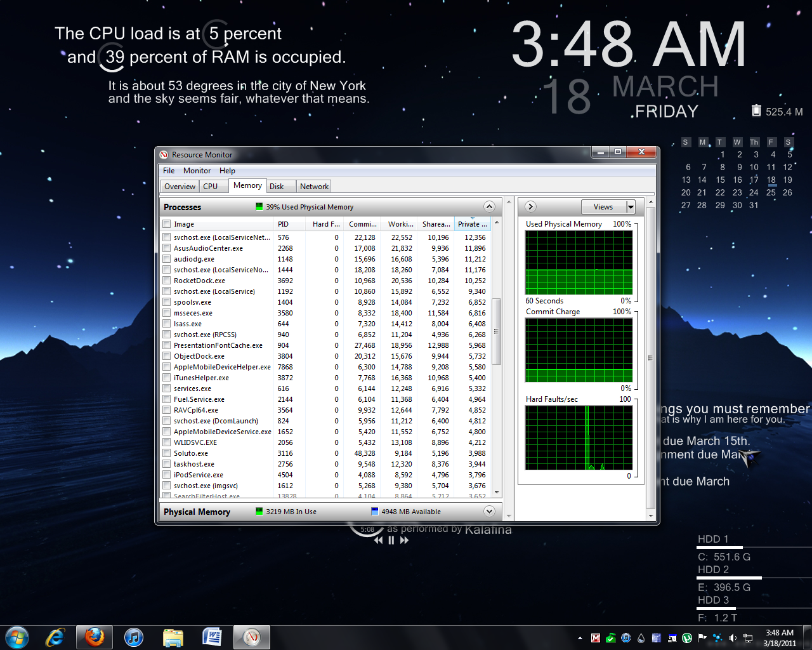Click previous track on desktop music widget
Image resolution: width=812 pixels, height=650 pixels.
[x=379, y=540]
